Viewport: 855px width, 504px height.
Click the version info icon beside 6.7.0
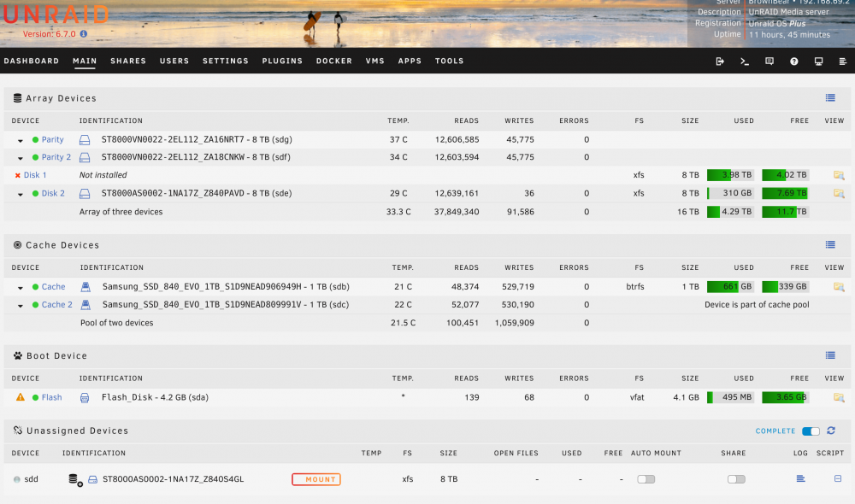click(x=84, y=34)
